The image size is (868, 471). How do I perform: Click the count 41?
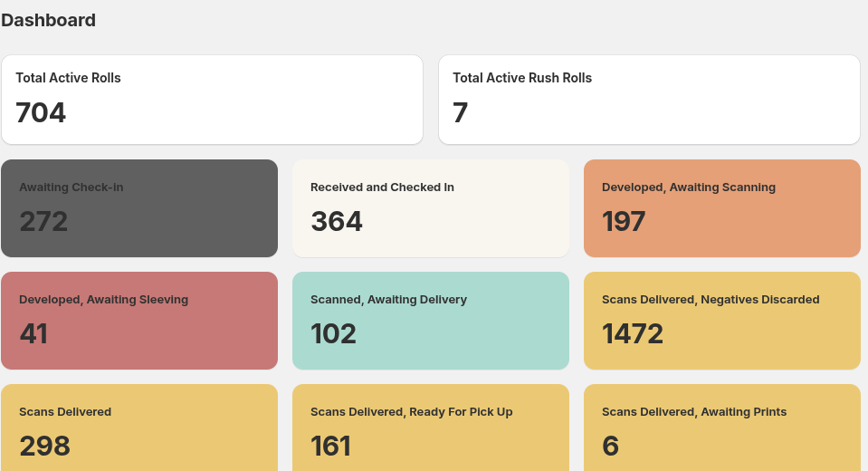pyautogui.click(x=33, y=333)
